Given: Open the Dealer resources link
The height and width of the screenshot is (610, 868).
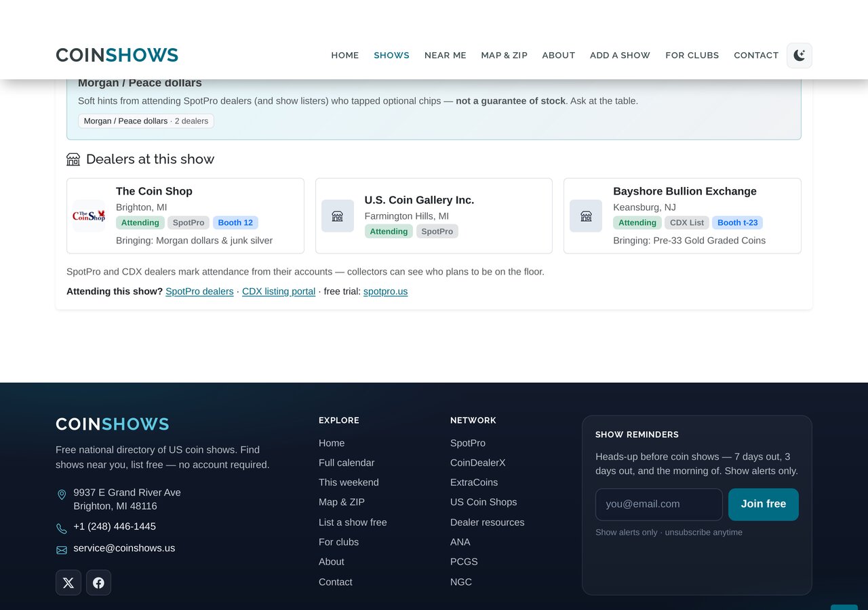Looking at the screenshot, I should click(x=488, y=523).
